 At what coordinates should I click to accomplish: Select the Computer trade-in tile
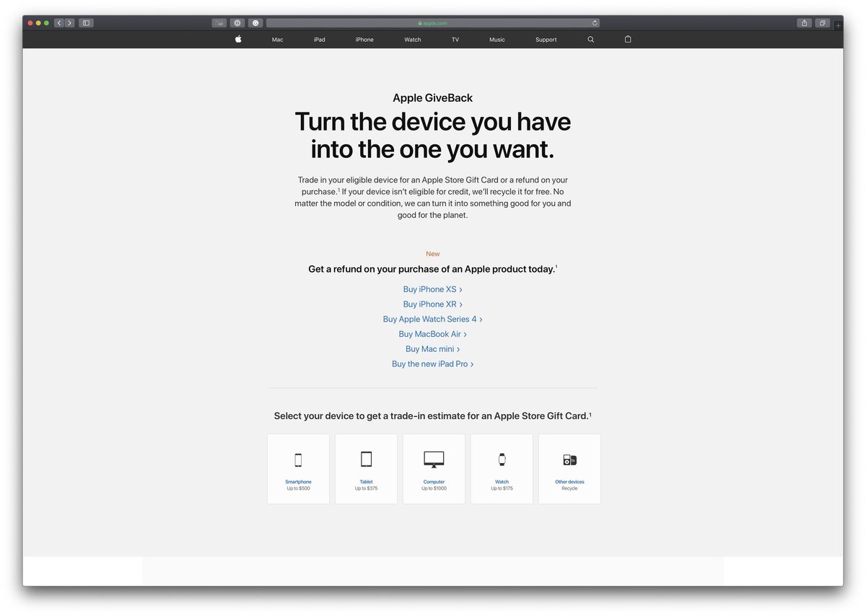click(434, 468)
